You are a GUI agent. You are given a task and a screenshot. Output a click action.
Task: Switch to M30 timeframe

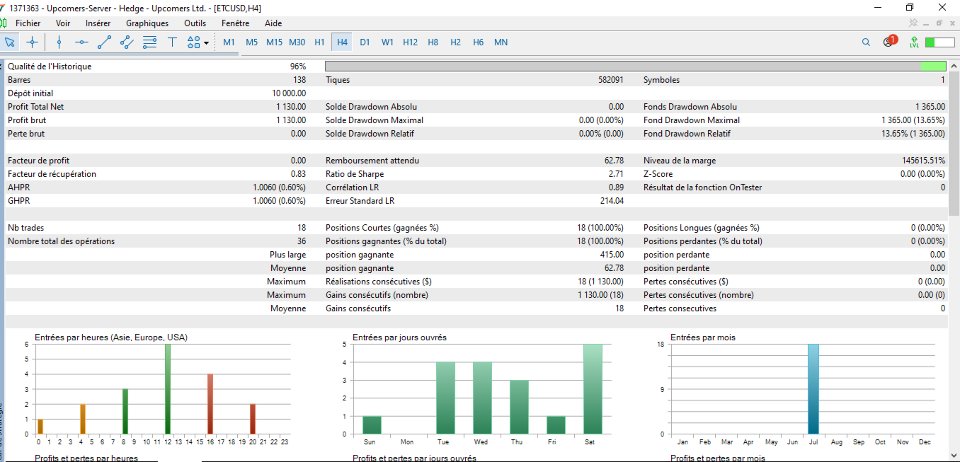point(297,42)
